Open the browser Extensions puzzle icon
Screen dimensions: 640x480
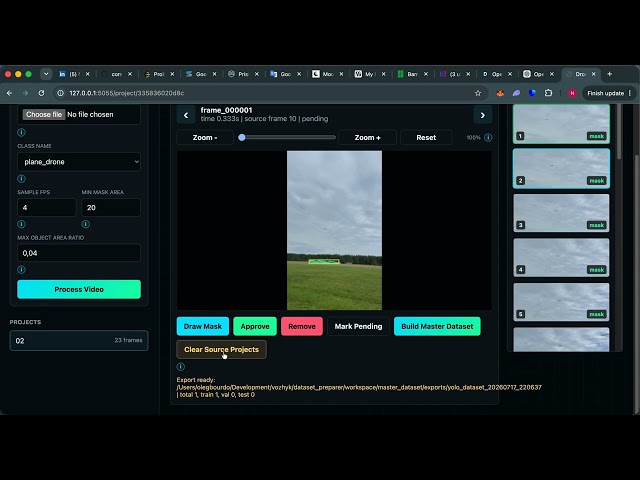pyautogui.click(x=548, y=93)
